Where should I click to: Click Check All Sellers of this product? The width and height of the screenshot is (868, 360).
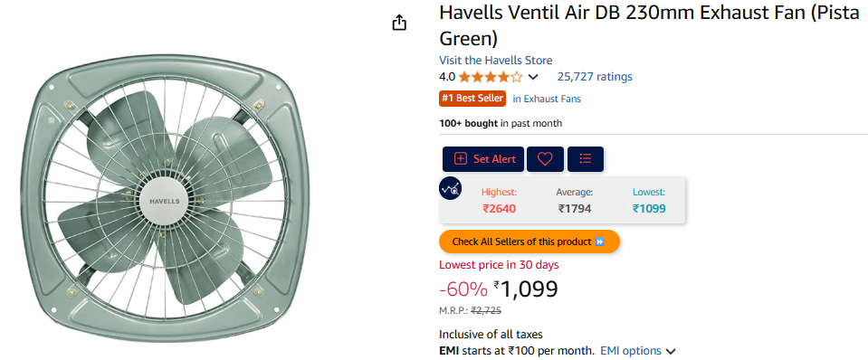pyautogui.click(x=529, y=242)
